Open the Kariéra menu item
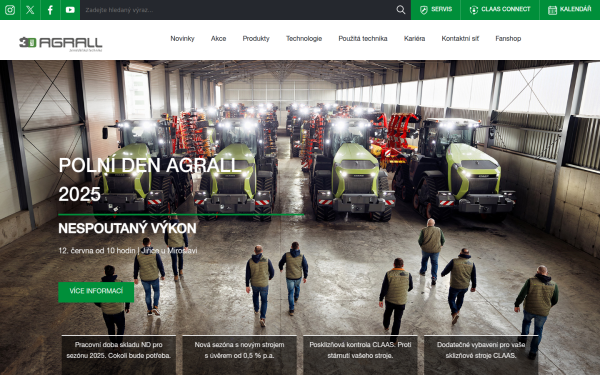The width and height of the screenshot is (600, 375). click(414, 39)
